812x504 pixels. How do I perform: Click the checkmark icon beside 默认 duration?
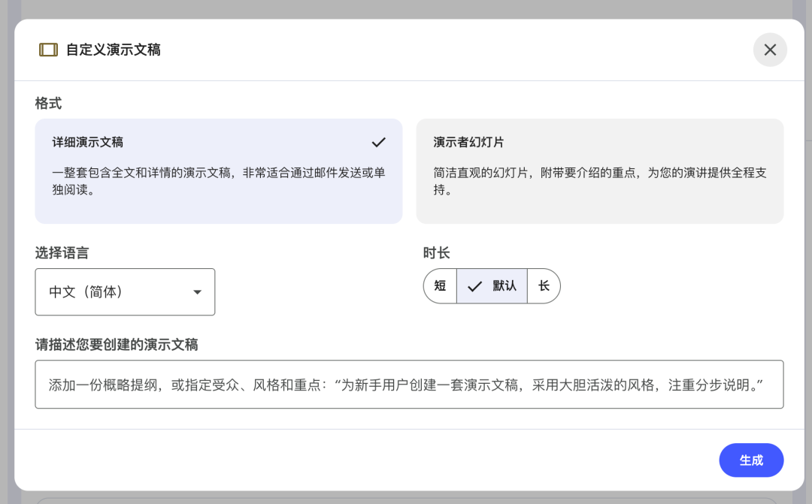(x=475, y=285)
